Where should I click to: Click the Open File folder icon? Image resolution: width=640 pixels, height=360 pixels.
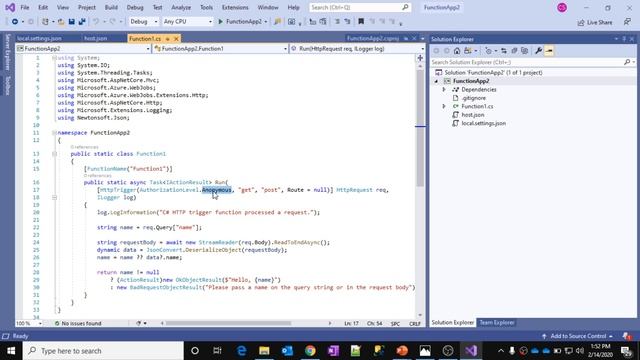click(61, 22)
